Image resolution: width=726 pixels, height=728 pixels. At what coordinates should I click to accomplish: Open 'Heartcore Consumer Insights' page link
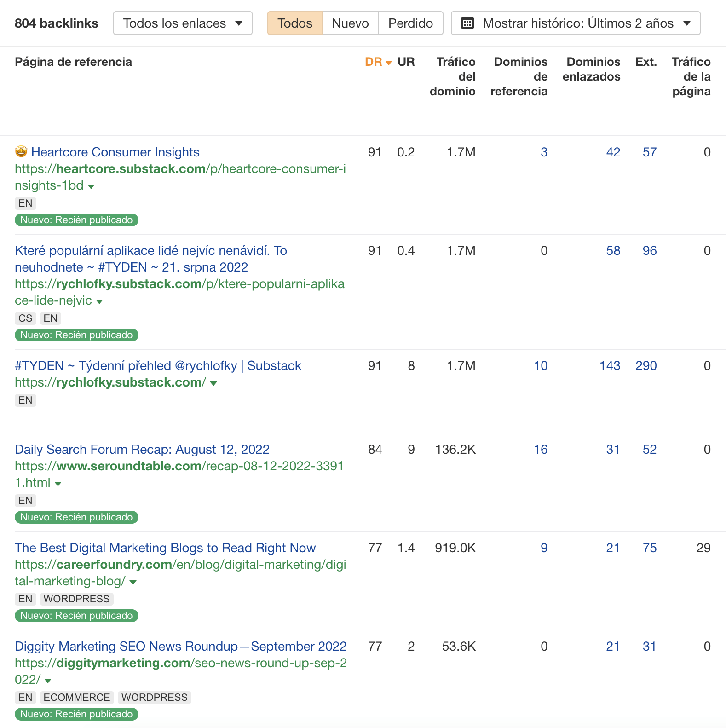(x=115, y=152)
